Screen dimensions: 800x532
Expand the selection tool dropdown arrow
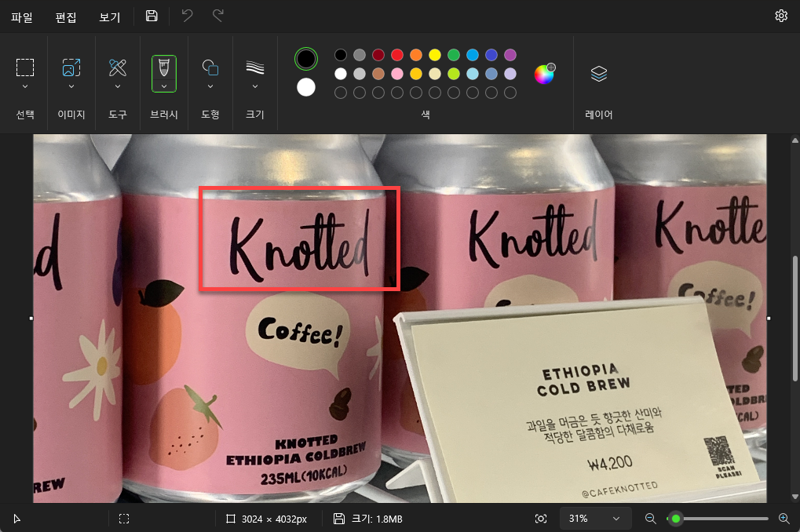tap(25, 87)
